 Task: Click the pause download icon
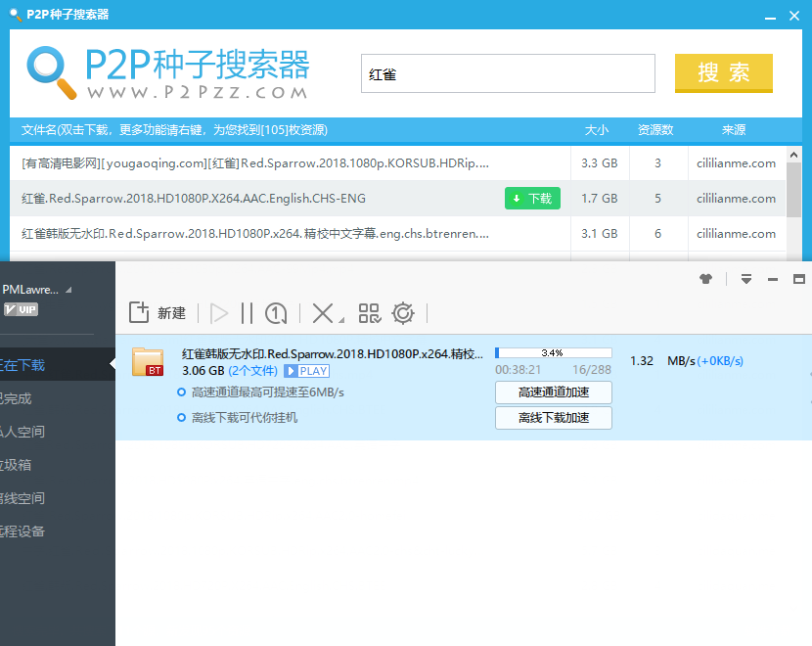coord(247,313)
